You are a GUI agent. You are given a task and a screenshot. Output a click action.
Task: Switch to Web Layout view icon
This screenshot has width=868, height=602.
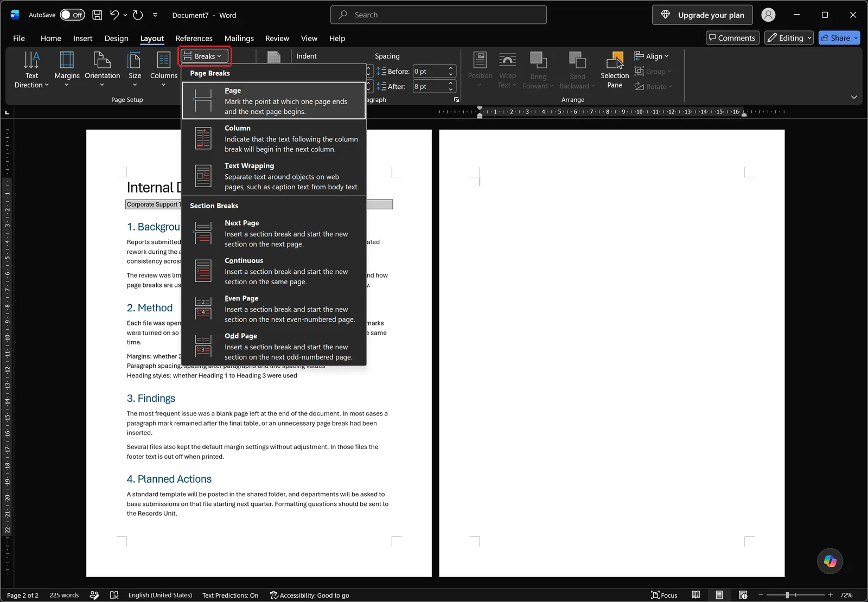[743, 595]
